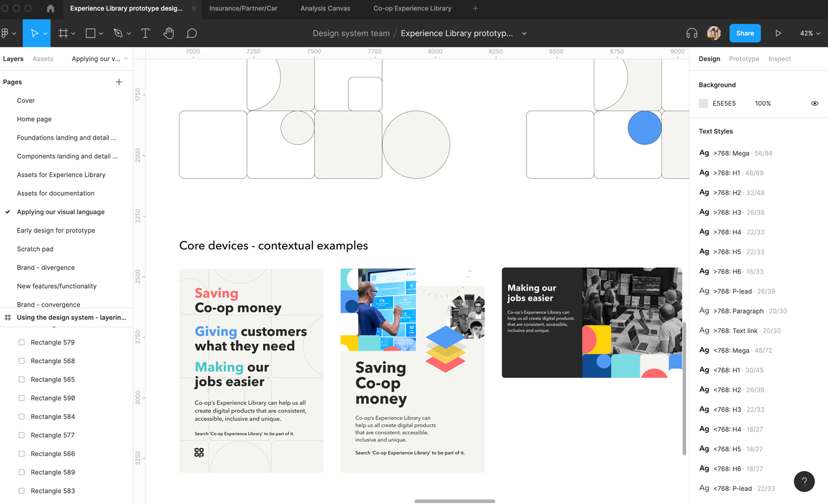Screen dimensions: 828x504
Task: Switch to Analysis Canvas tab
Action: [325, 8]
